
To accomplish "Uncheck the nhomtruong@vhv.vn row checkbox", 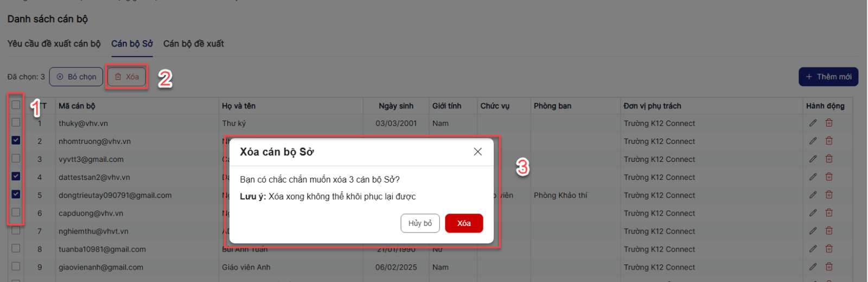I will coord(16,140).
